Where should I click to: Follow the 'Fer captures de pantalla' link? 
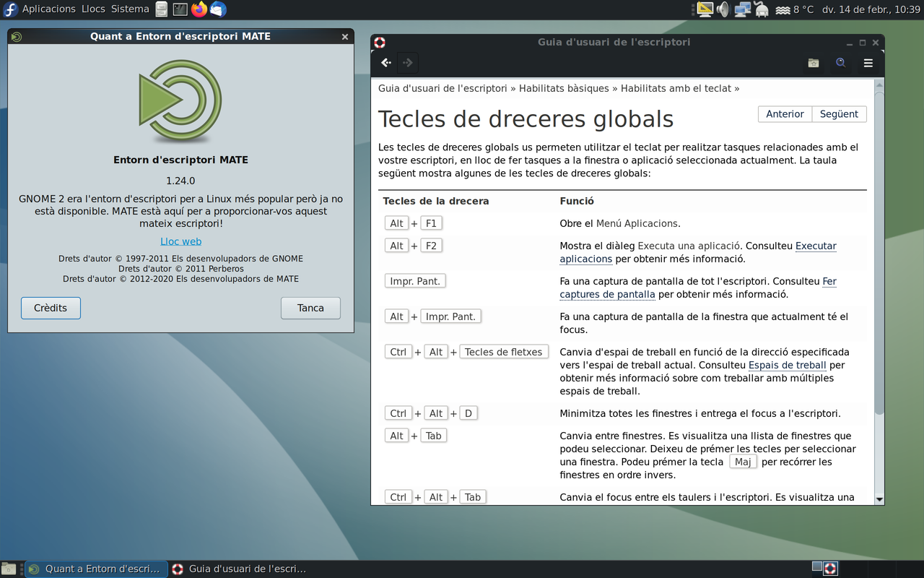pos(698,288)
